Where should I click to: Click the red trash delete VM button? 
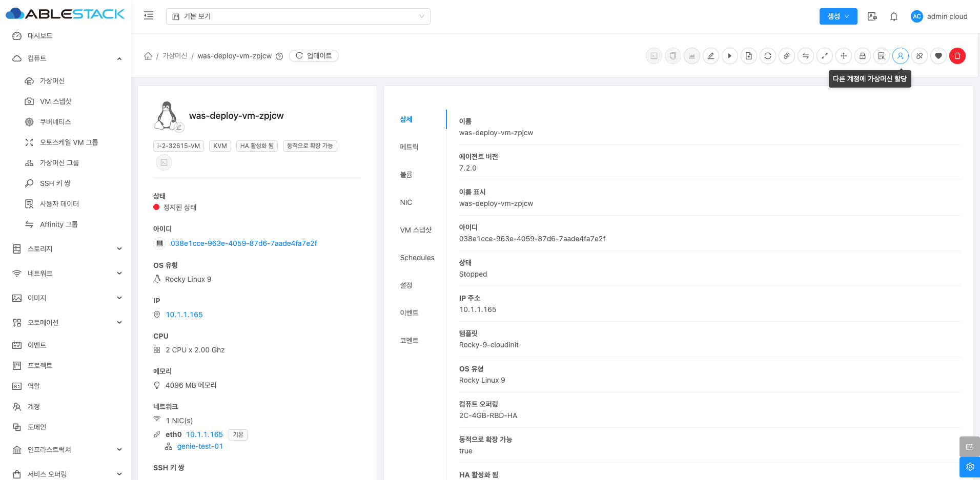[957, 56]
